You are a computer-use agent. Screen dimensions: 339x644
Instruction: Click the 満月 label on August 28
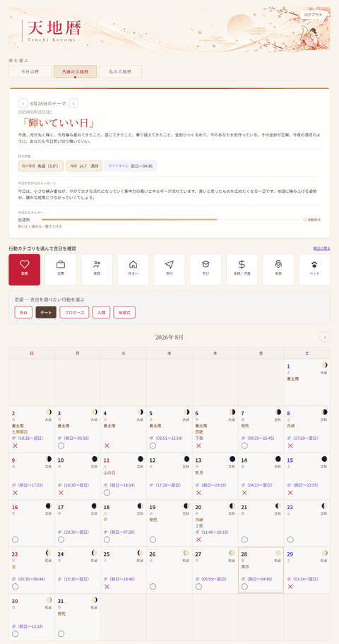[x=246, y=567]
